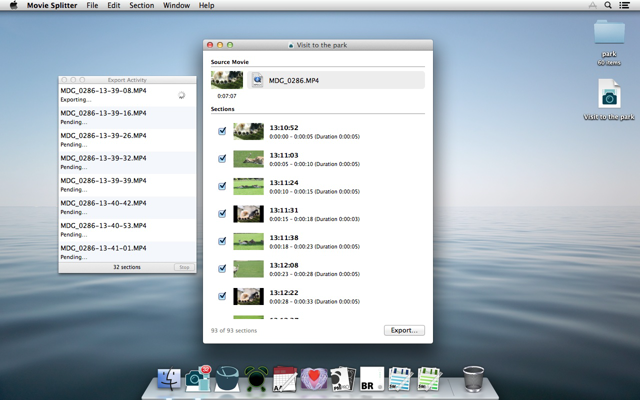Open the green alarm clock dock app
The height and width of the screenshot is (400, 640).
[256, 379]
